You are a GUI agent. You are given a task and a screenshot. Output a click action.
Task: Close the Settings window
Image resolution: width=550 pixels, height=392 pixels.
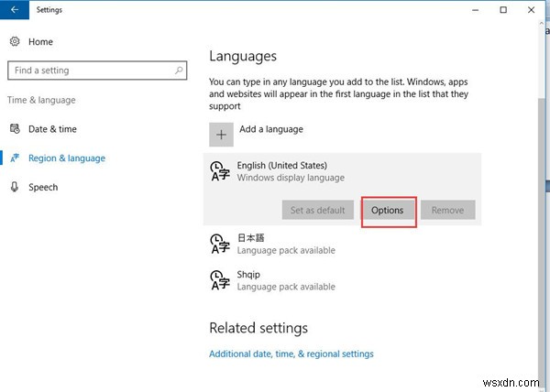(x=532, y=10)
